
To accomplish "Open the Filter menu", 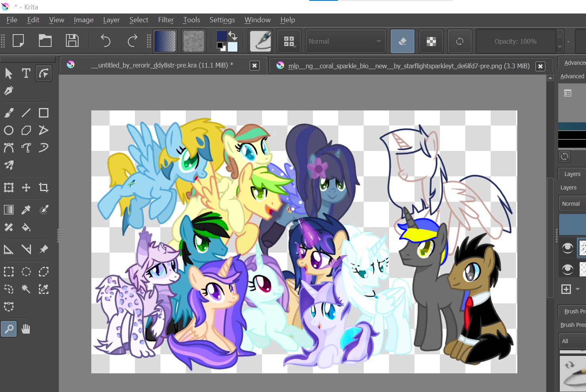I will click(166, 20).
